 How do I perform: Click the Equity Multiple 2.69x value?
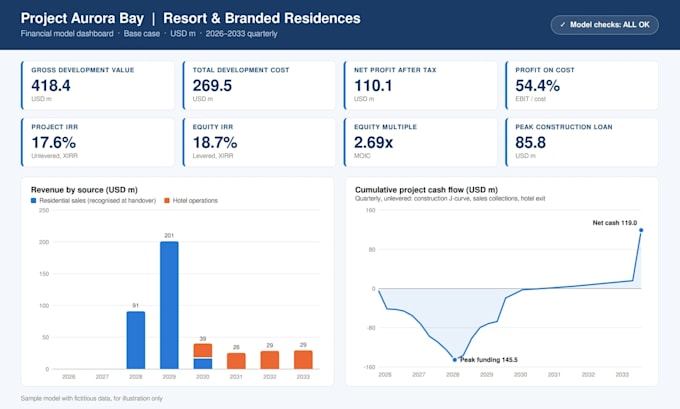tap(373, 142)
